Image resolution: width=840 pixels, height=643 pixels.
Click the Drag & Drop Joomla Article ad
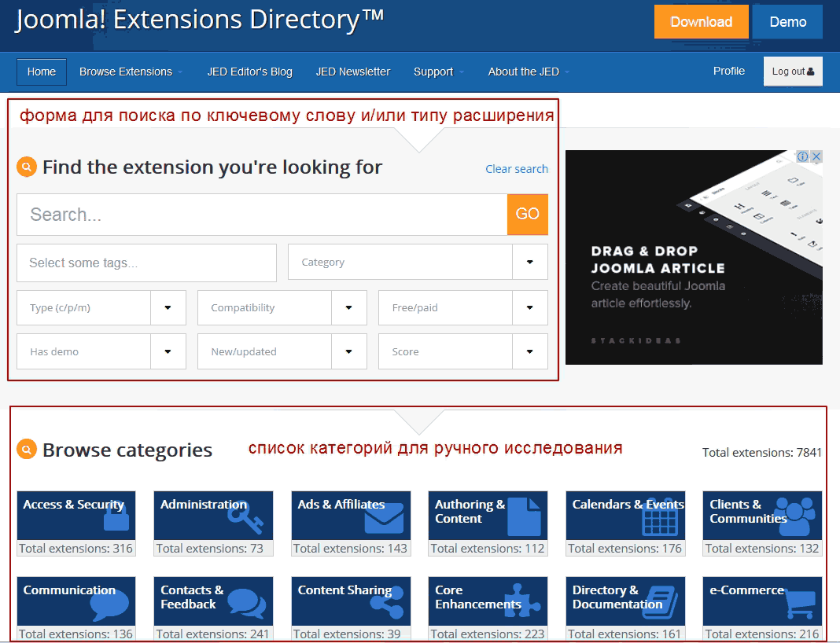pos(694,257)
